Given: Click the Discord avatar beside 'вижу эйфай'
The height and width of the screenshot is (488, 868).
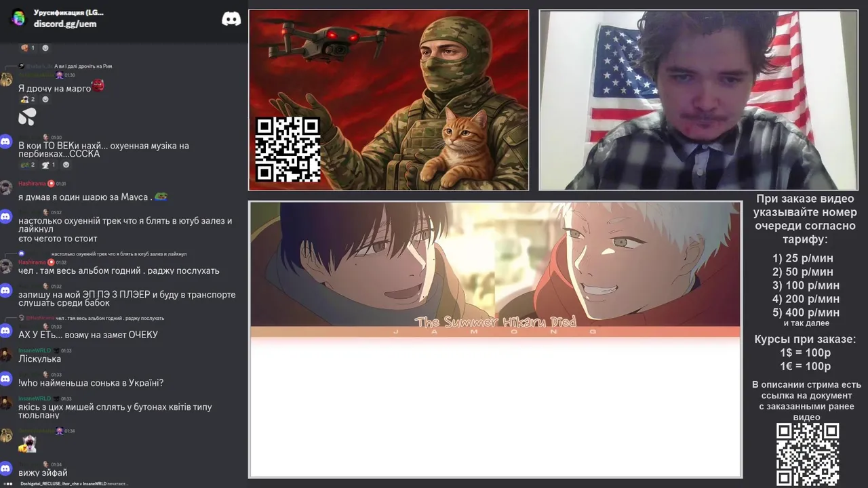Looking at the screenshot, I should (x=6, y=468).
